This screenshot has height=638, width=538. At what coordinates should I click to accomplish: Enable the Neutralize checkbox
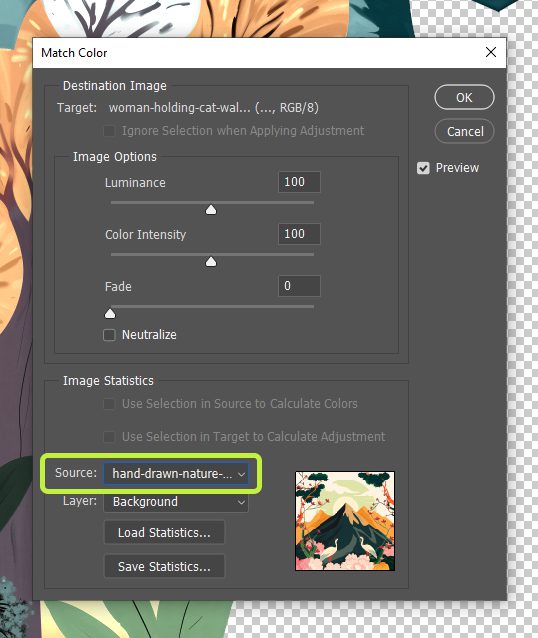point(109,335)
